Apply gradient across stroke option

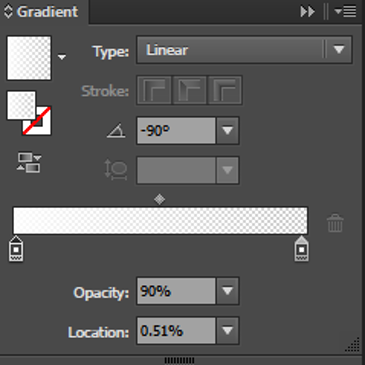pyautogui.click(x=225, y=90)
